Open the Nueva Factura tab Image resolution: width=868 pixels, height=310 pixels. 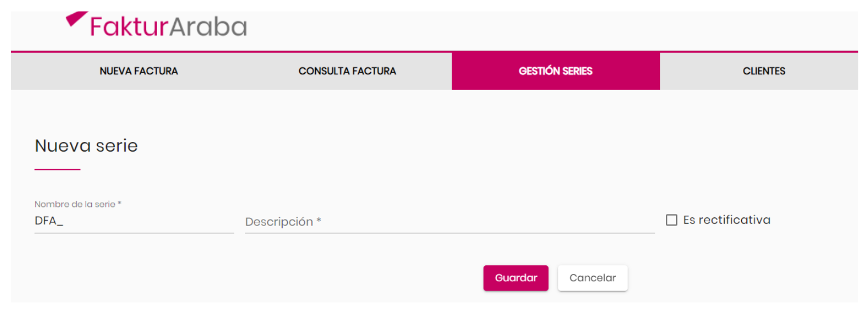point(139,71)
